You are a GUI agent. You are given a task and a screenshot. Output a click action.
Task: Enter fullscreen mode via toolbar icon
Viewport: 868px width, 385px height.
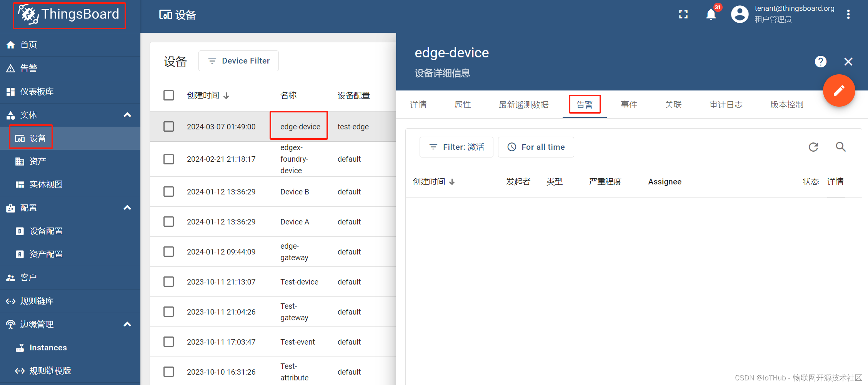pos(683,14)
